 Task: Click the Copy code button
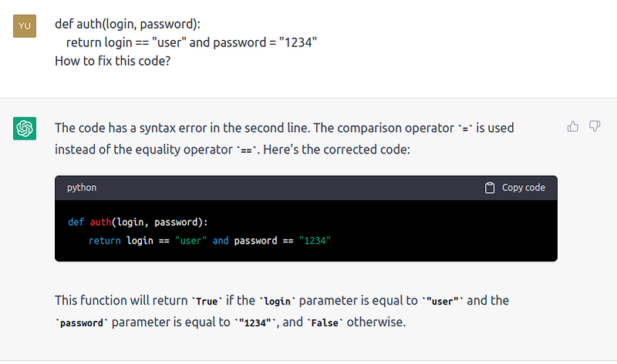coord(514,187)
